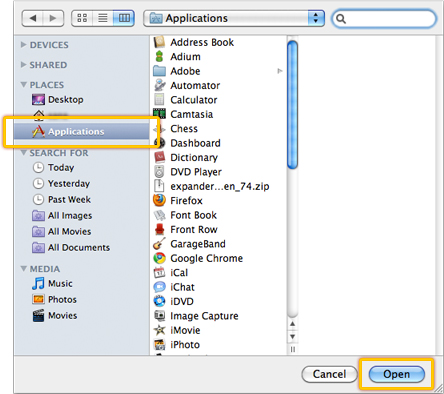Viewport: 444px width, 394px height.
Task: Select the Firefox app icon
Action: [x=159, y=200]
